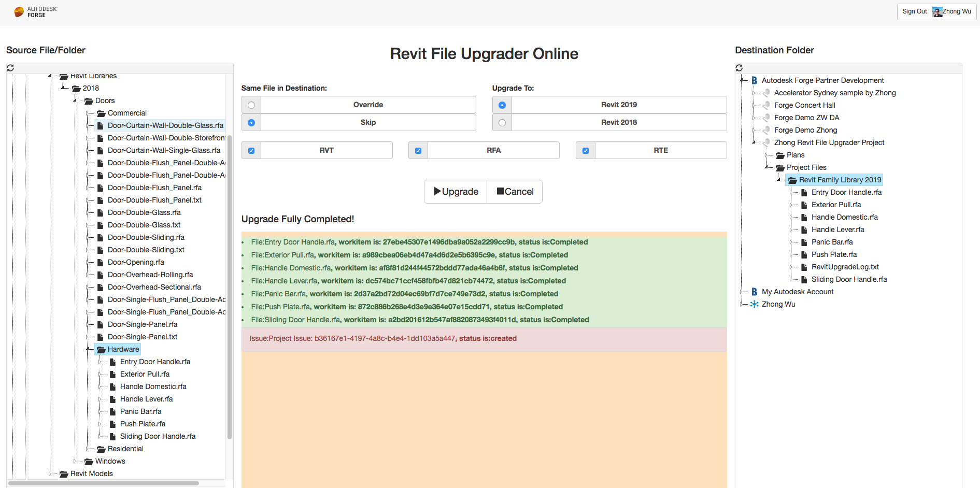
Task: Click the BIM 360 hub icon beside Autodesk Forge Partner Development
Action: coord(754,80)
